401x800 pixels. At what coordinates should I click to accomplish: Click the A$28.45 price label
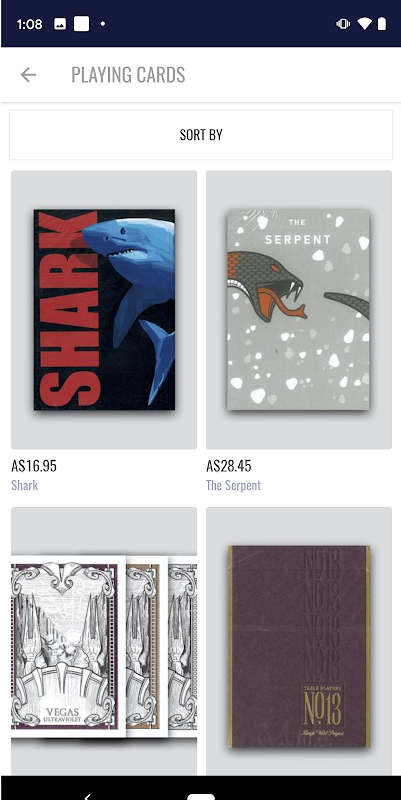[x=229, y=466]
